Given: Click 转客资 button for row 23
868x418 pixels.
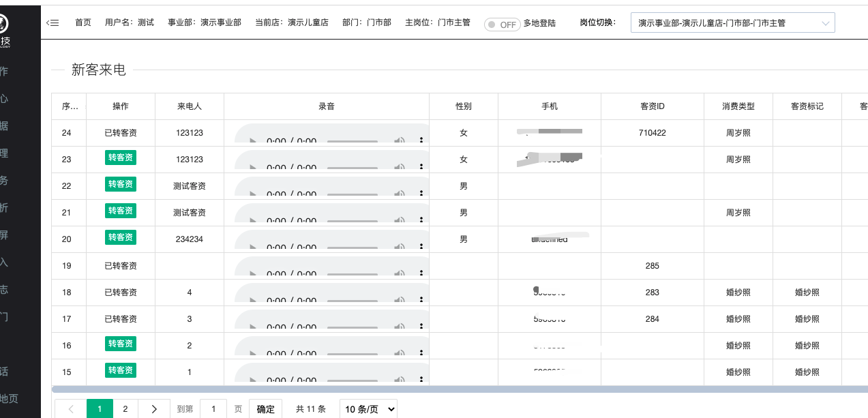Looking at the screenshot, I should 121,158.
